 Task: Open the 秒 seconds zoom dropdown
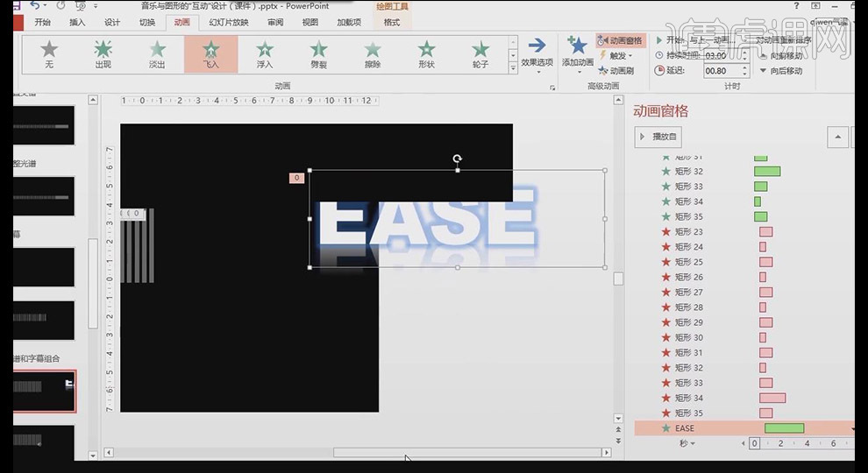687,443
